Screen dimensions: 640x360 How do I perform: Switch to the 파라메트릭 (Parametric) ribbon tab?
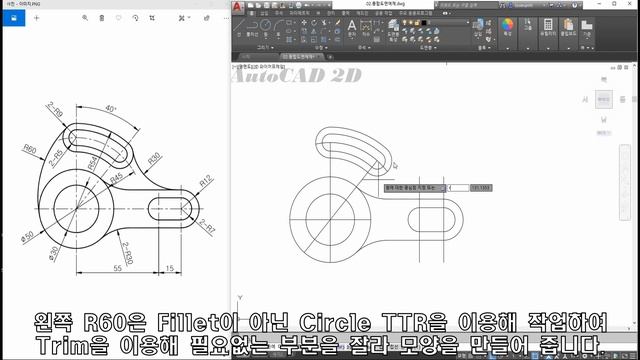pyautogui.click(x=299, y=13)
